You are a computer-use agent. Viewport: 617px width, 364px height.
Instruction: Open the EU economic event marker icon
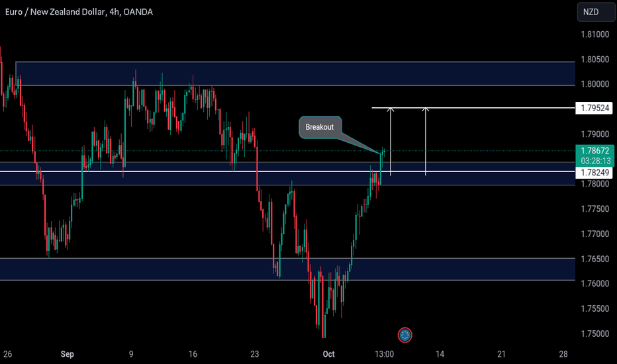pyautogui.click(x=405, y=335)
